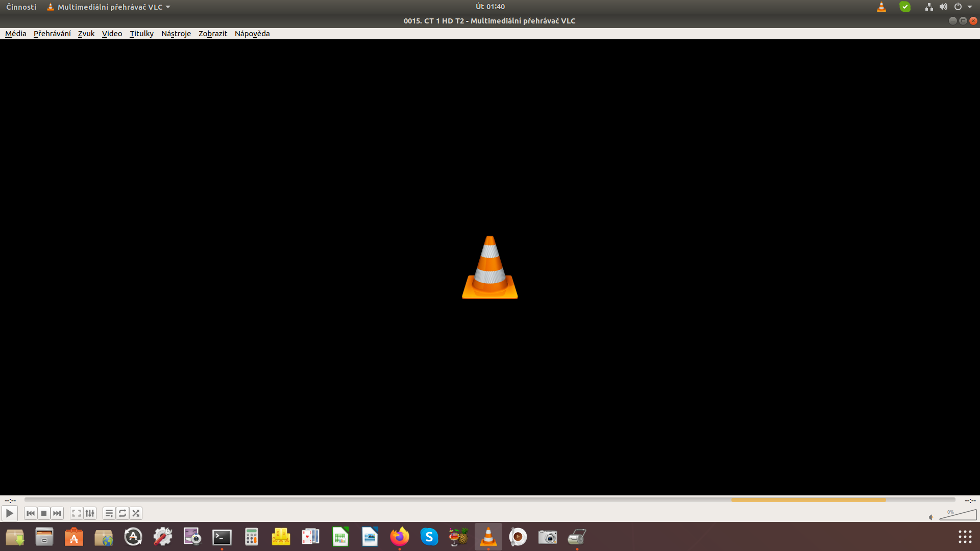
Task: Click the Činnosti activities button
Action: (x=21, y=7)
